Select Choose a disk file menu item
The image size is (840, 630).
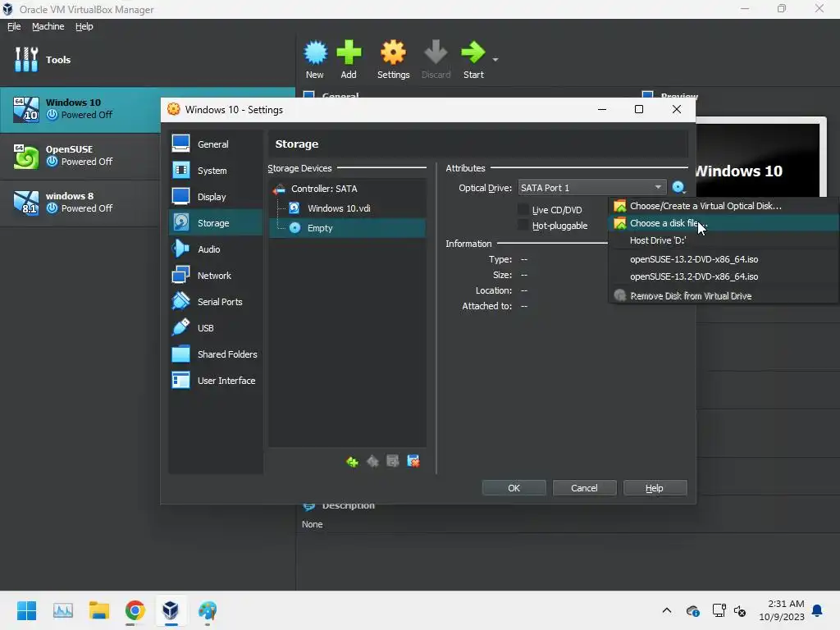[x=724, y=223]
